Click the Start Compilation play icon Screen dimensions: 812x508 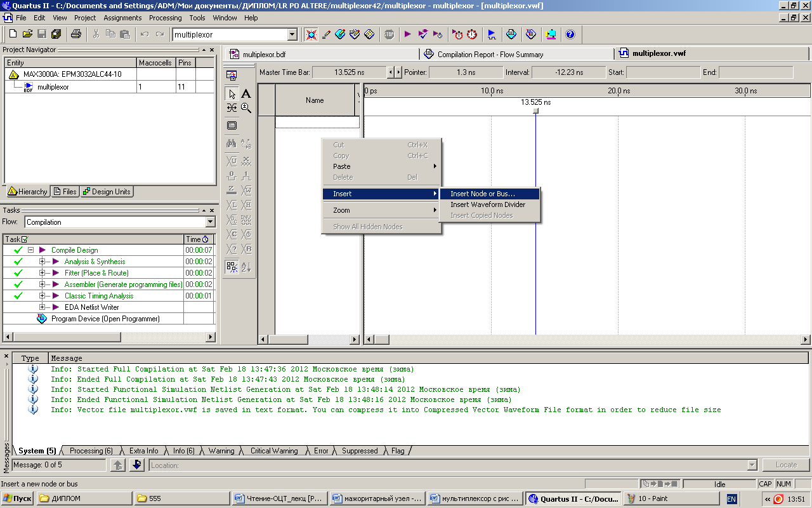(x=408, y=34)
